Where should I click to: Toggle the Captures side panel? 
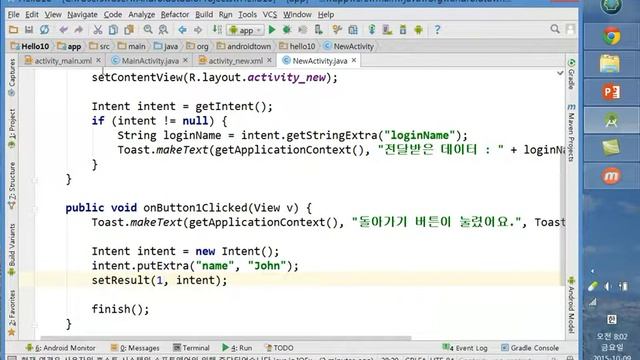click(12, 78)
